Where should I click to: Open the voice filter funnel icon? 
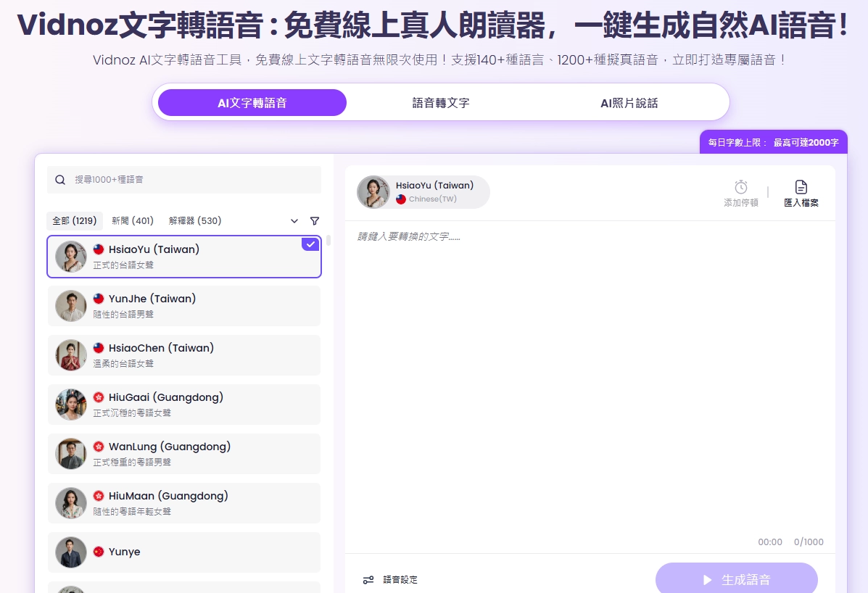click(315, 220)
